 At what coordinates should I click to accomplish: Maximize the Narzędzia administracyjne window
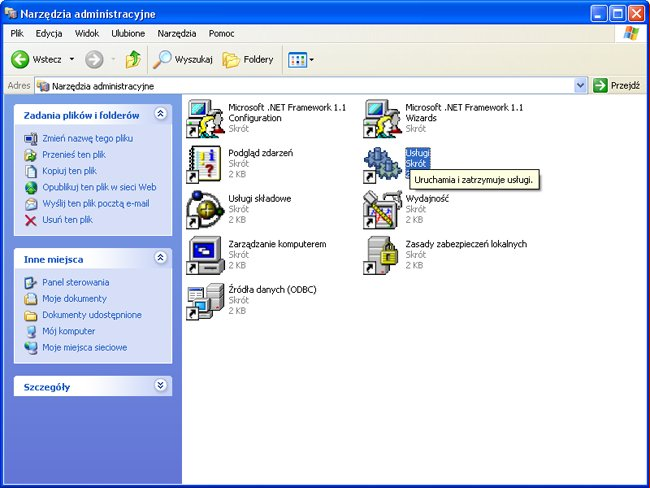tap(617, 14)
